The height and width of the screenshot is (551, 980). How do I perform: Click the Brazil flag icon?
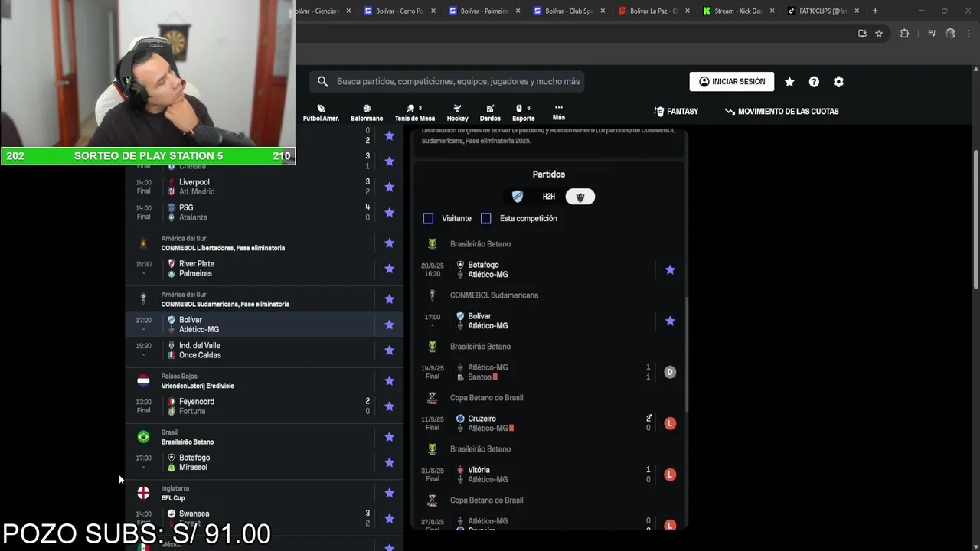click(x=143, y=436)
